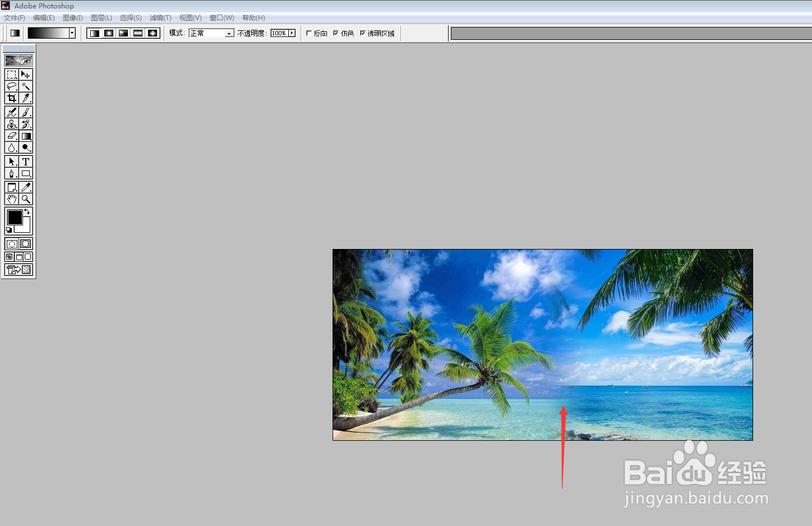Switch to Full Screen with Menu Bar
The image size is (812, 526).
(19, 257)
